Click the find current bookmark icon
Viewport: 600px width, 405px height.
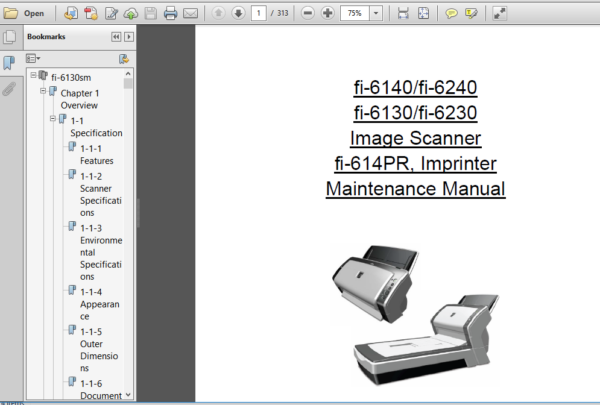[x=124, y=59]
